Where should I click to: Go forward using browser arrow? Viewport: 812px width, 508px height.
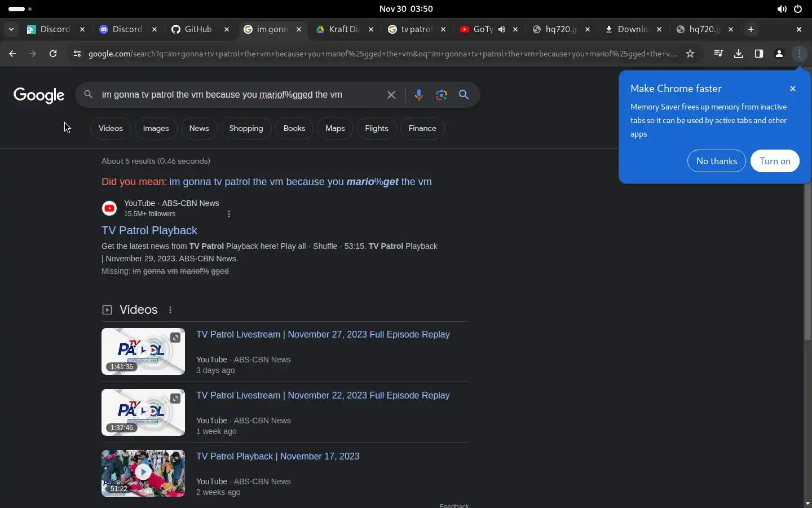33,54
